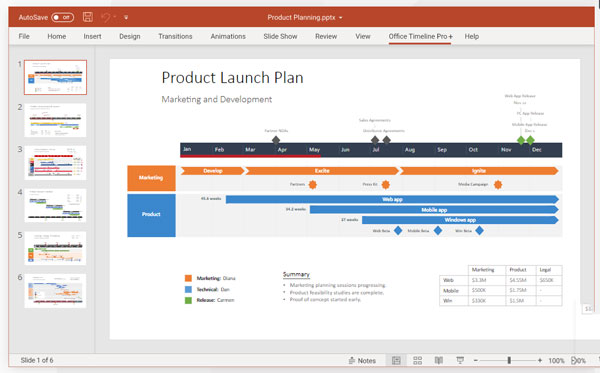
Task: Switch to Reading View icon
Action: 439,360
